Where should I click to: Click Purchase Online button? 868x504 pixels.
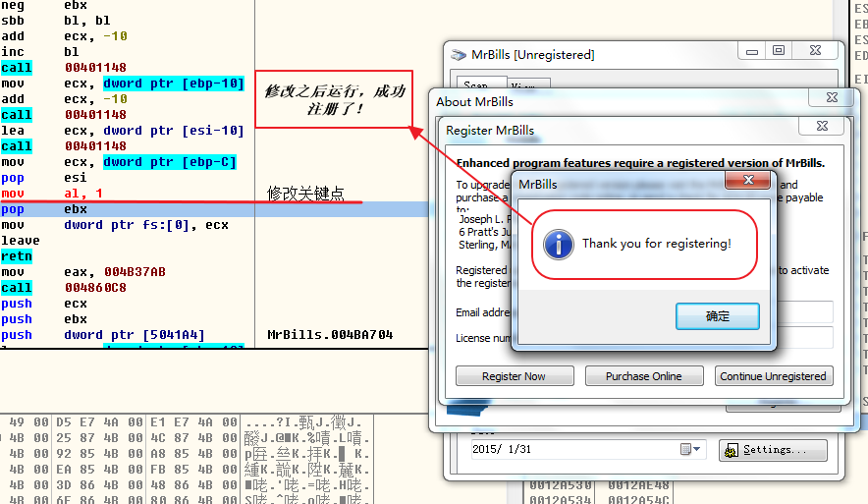click(644, 376)
